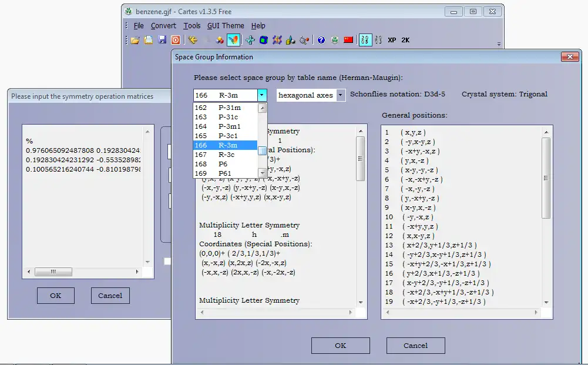The width and height of the screenshot is (588, 365).
Task: Click OK in Space Group Information dialog
Action: tap(341, 346)
